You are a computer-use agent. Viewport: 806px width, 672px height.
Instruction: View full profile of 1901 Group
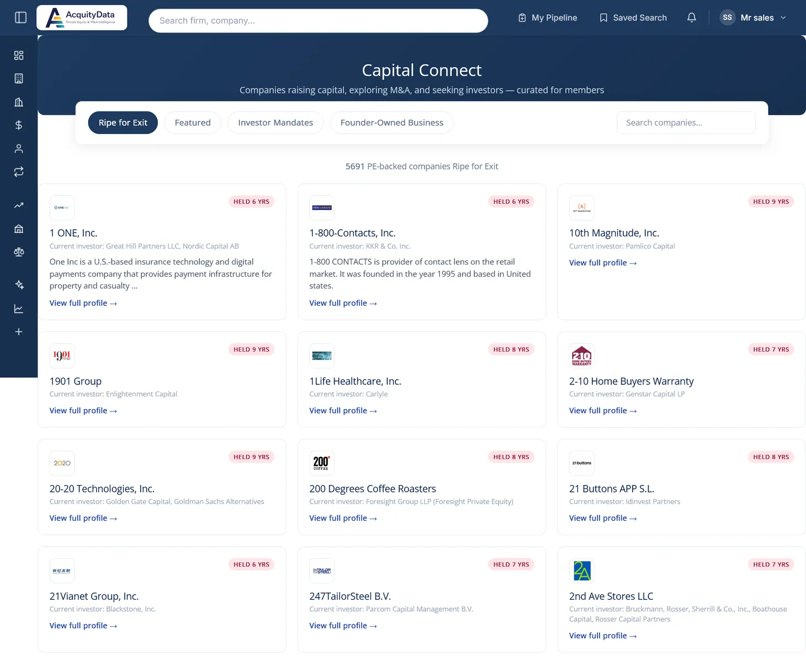coord(83,411)
